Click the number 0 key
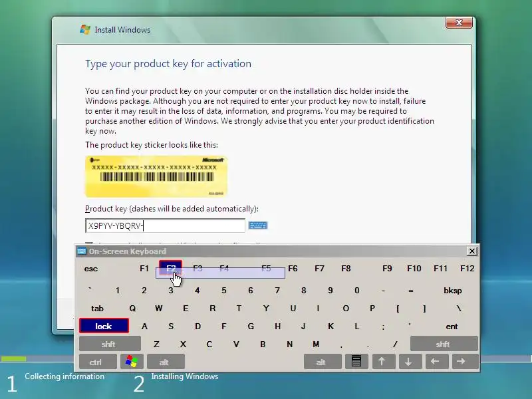 click(x=357, y=291)
